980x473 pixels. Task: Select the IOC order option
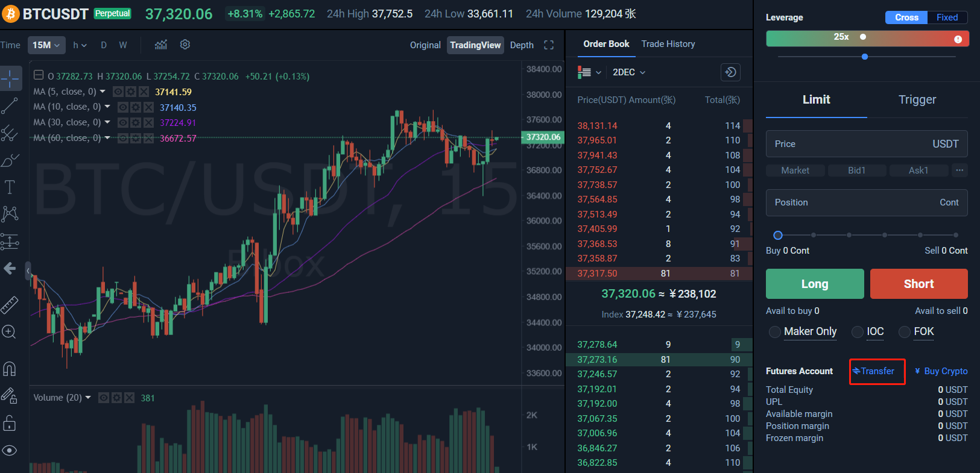[858, 332]
